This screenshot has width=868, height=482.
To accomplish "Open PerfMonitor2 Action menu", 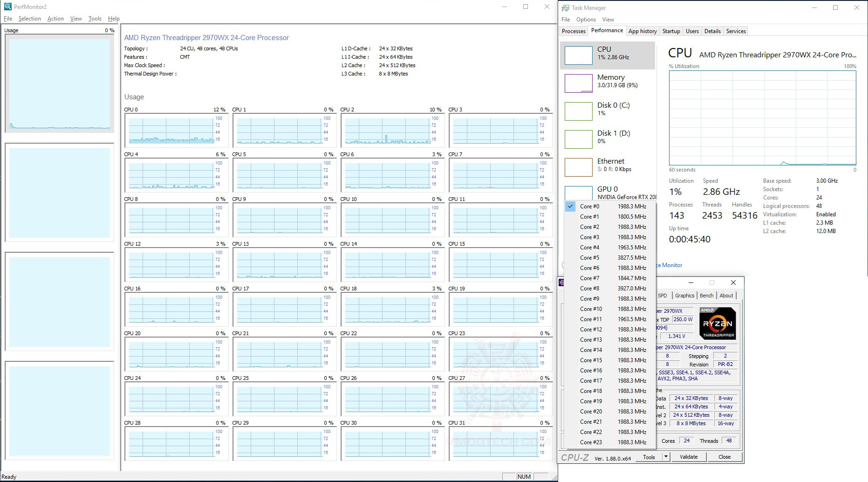I will click(55, 19).
